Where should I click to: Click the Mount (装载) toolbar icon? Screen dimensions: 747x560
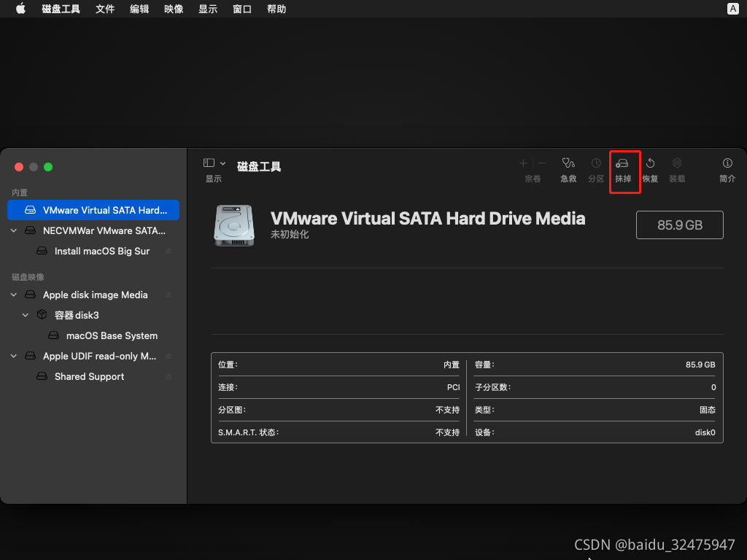[677, 164]
